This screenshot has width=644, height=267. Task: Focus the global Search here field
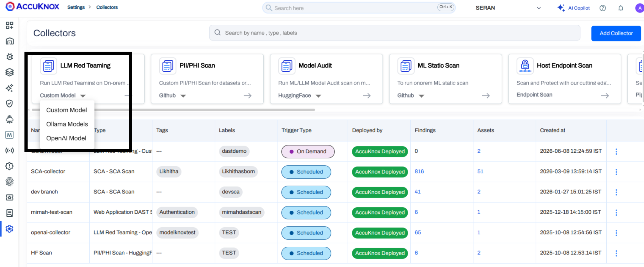click(359, 8)
